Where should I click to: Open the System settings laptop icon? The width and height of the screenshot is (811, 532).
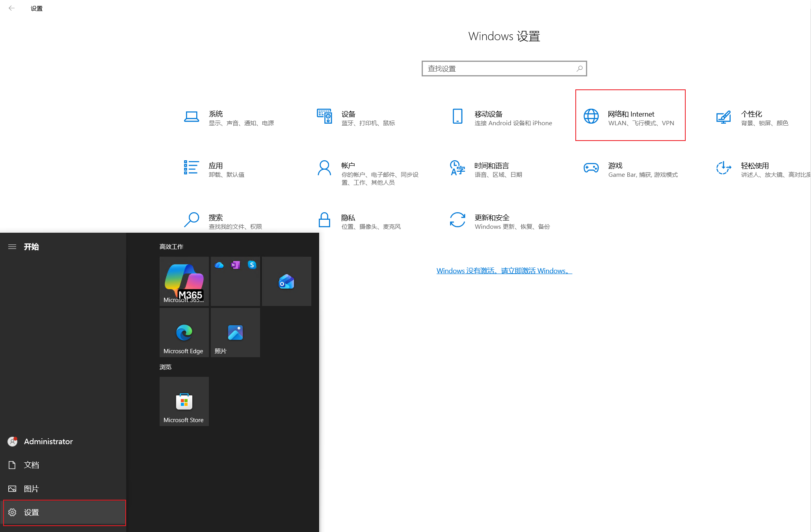tap(192, 117)
